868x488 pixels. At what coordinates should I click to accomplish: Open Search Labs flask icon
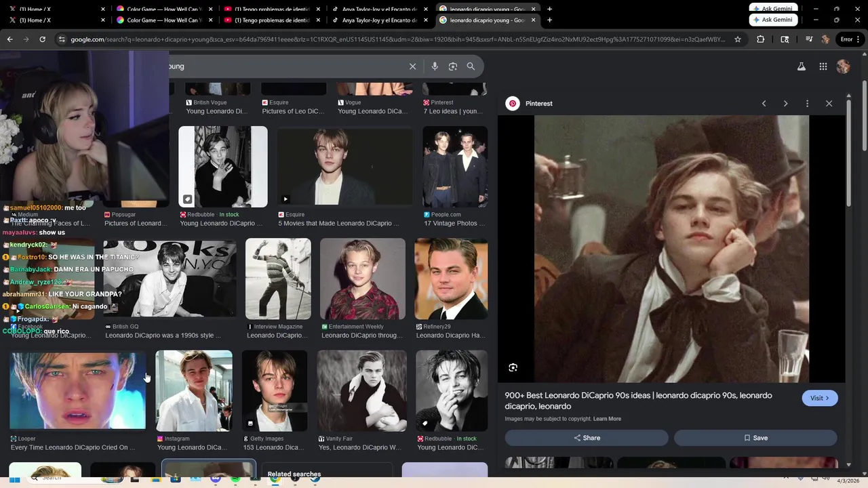tap(802, 66)
